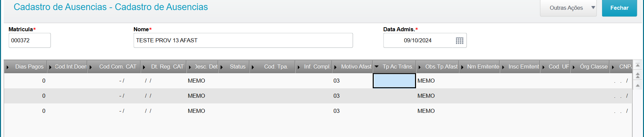Screen dimensions: 644x137
Task: Click arrow icon beside Órg.Classe header
Action: coord(574,67)
